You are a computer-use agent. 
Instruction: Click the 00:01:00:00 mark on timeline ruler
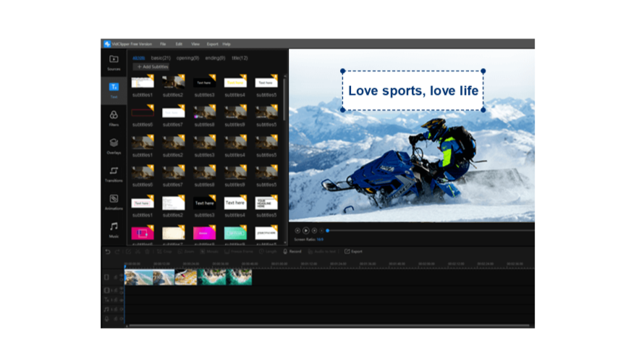coord(279,264)
